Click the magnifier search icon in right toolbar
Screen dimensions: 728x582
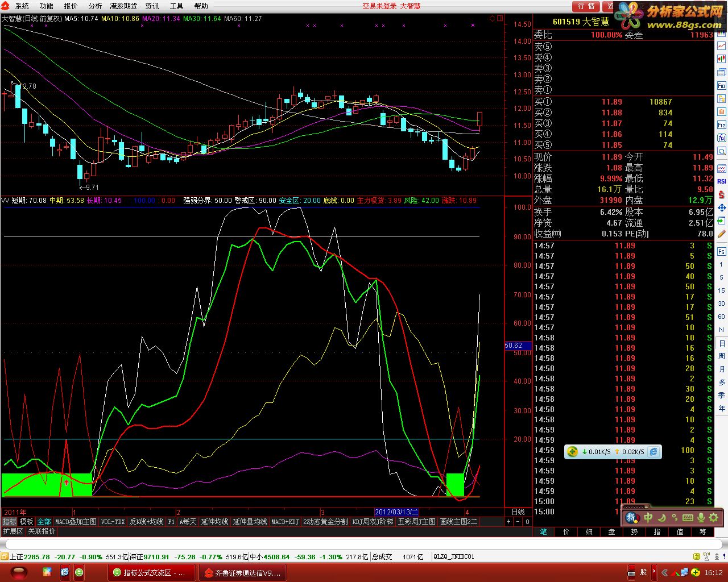[722, 151]
